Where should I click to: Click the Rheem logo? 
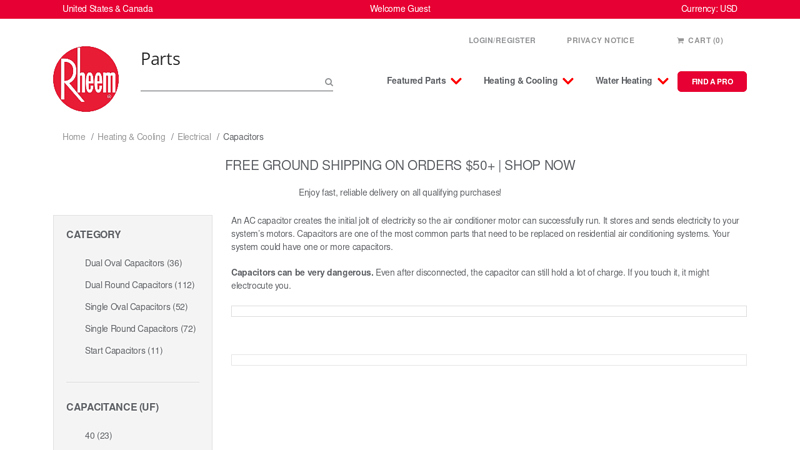[86, 79]
